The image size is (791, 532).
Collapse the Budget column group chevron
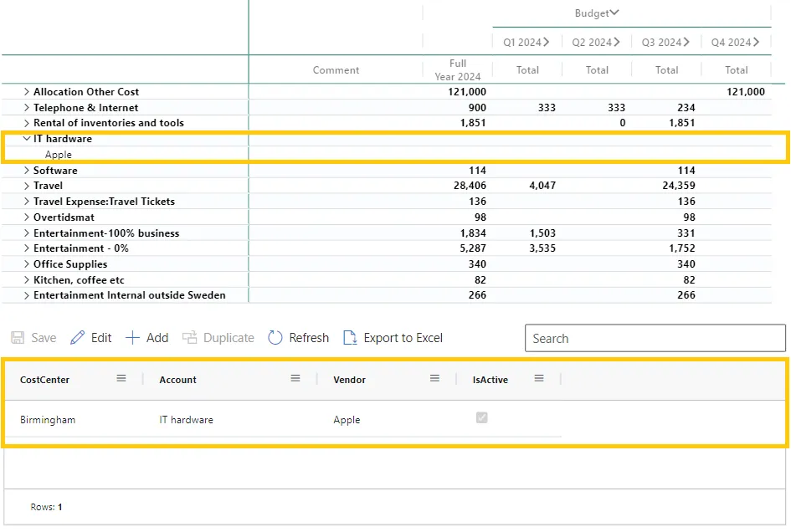click(x=614, y=13)
